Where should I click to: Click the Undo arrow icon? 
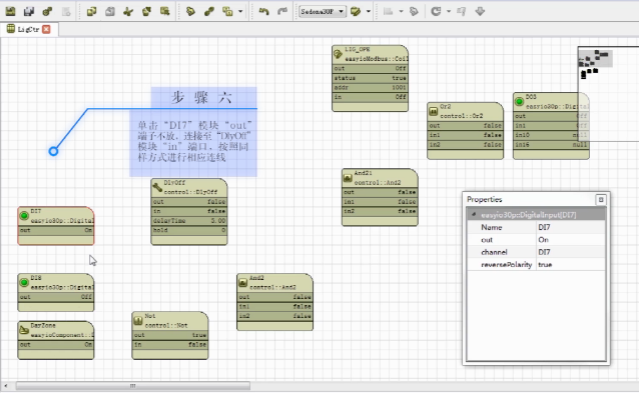pos(264,11)
